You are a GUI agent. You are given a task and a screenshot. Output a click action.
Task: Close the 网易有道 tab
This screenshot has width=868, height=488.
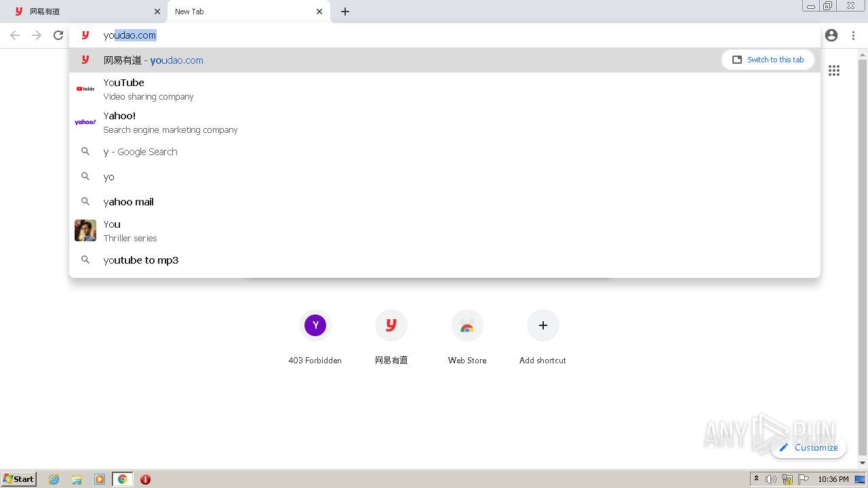click(157, 12)
